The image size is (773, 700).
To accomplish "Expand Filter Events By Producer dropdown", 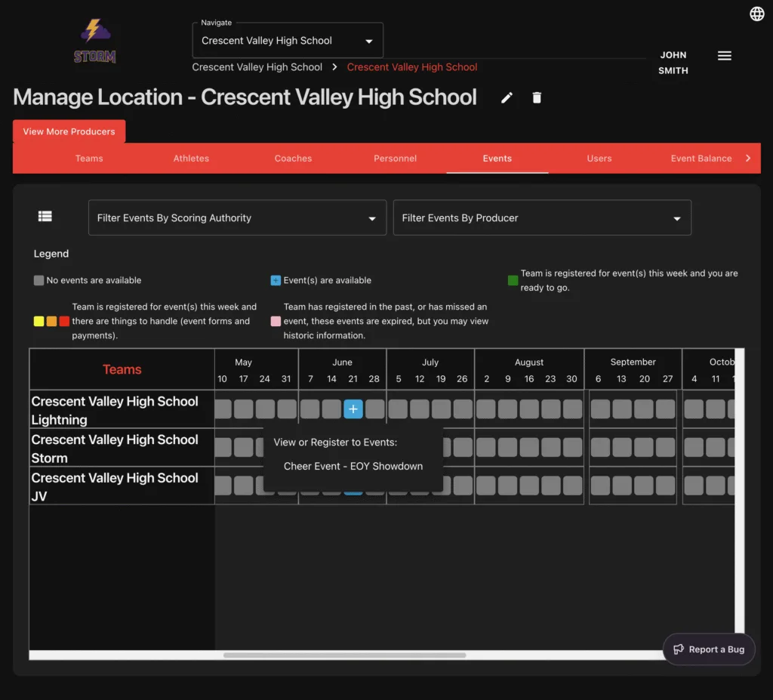I will (541, 218).
